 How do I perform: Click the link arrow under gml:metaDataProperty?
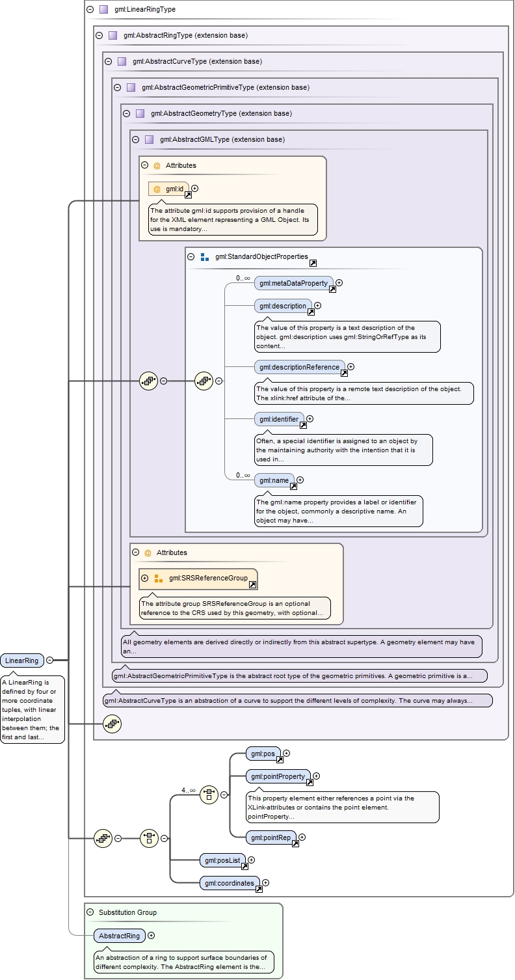click(x=332, y=290)
